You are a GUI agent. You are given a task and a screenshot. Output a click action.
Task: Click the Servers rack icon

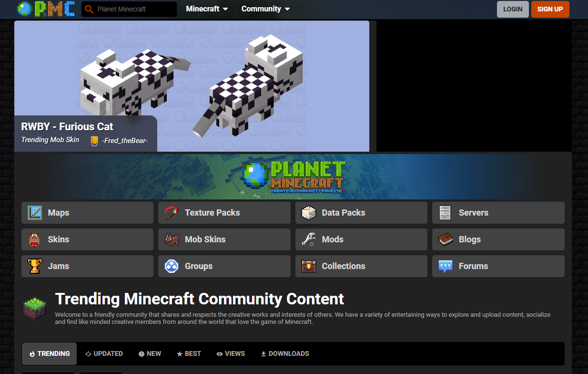tap(445, 213)
